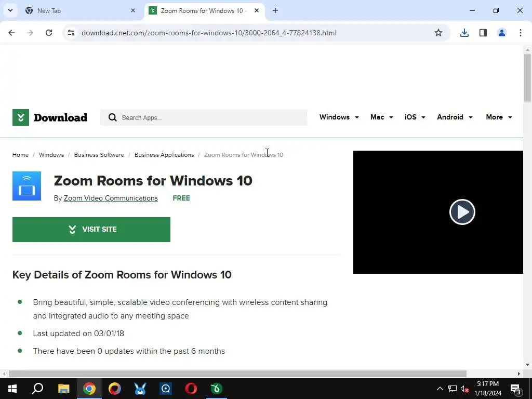This screenshot has width=532, height=399.
Task: Expand the More dropdown menu
Action: 499,117
